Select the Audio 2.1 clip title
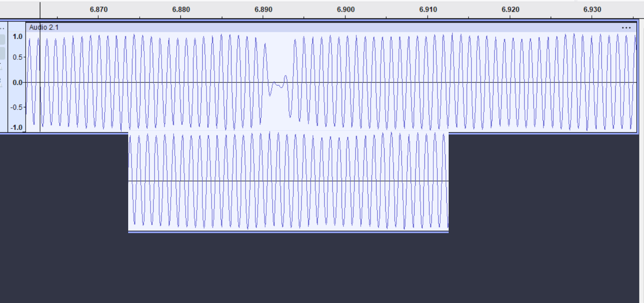The width and height of the screenshot is (644, 303). pos(44,27)
